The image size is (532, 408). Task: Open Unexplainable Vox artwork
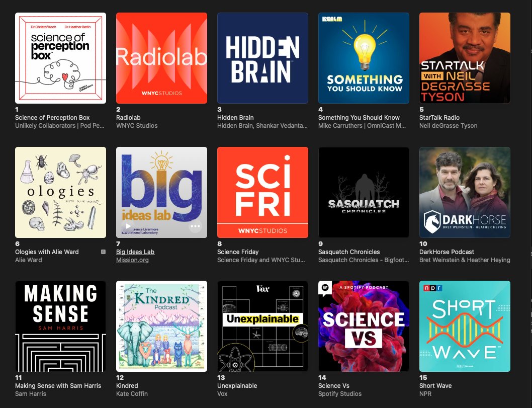pyautogui.click(x=262, y=326)
